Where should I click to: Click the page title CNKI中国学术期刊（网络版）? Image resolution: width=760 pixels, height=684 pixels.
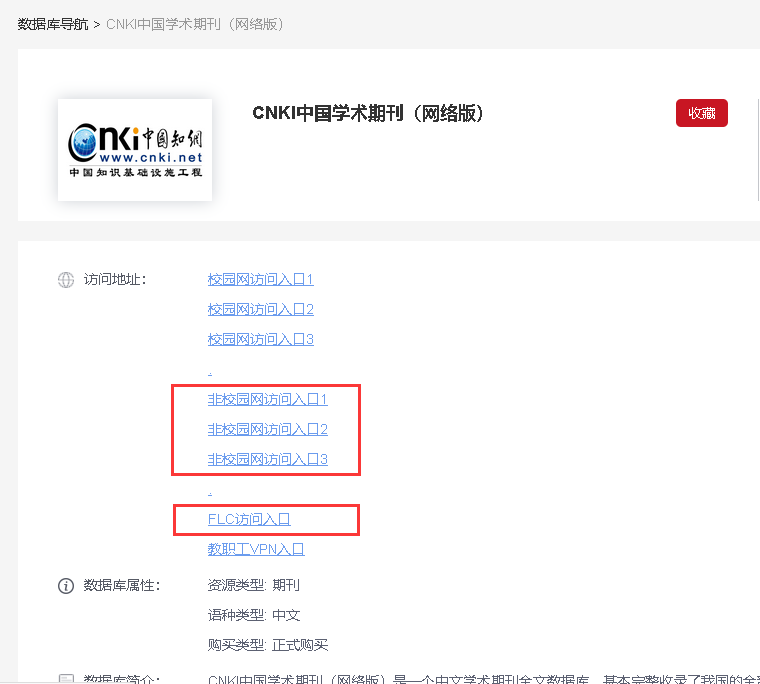point(368,113)
